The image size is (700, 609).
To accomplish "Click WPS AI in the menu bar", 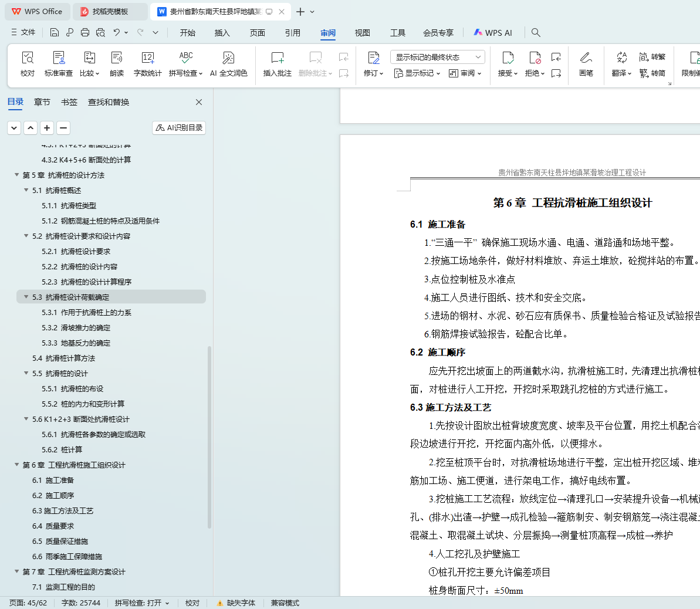I will [x=493, y=33].
